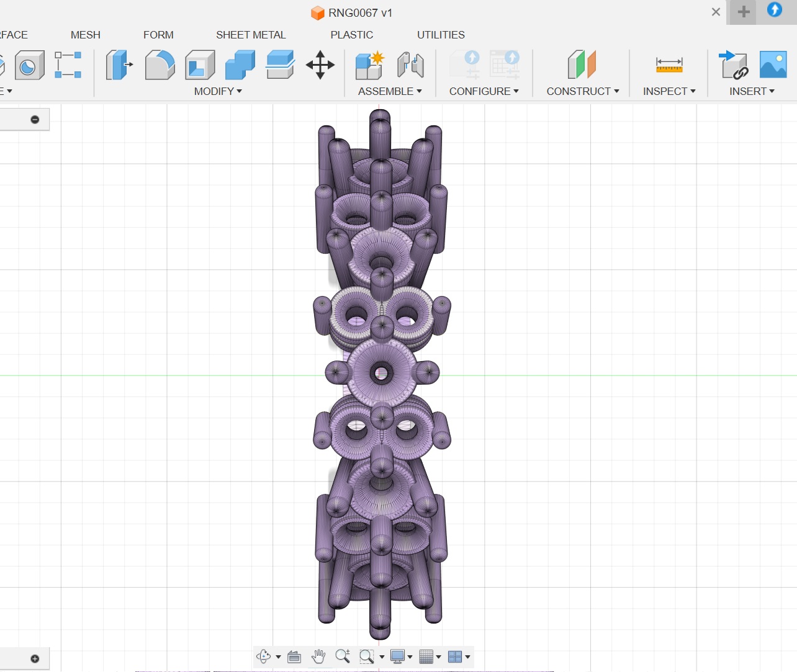Select the Measure ruler tool
Image resolution: width=797 pixels, height=672 pixels.
[669, 65]
